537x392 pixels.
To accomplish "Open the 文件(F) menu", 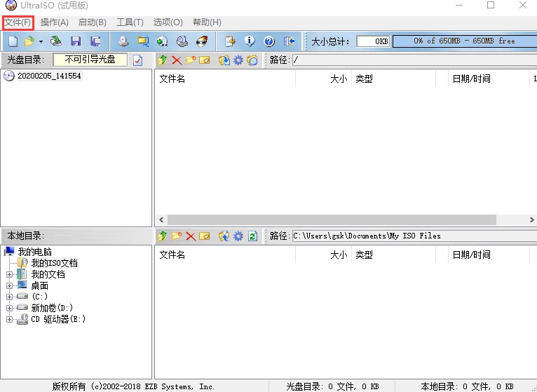I will (18, 22).
